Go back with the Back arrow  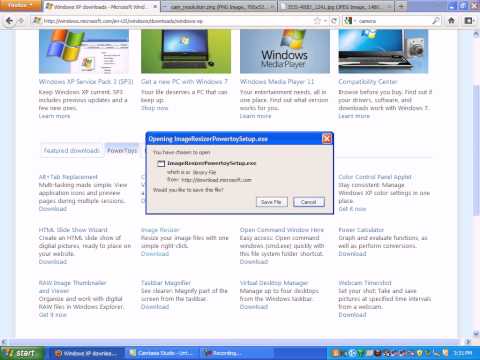(x=9, y=21)
